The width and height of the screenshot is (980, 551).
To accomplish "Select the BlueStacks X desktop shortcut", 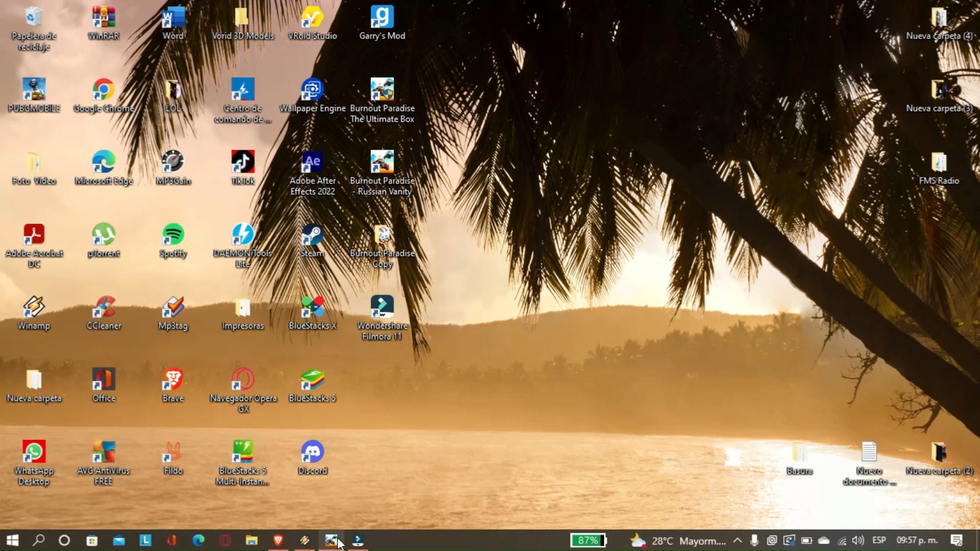I will point(312,313).
